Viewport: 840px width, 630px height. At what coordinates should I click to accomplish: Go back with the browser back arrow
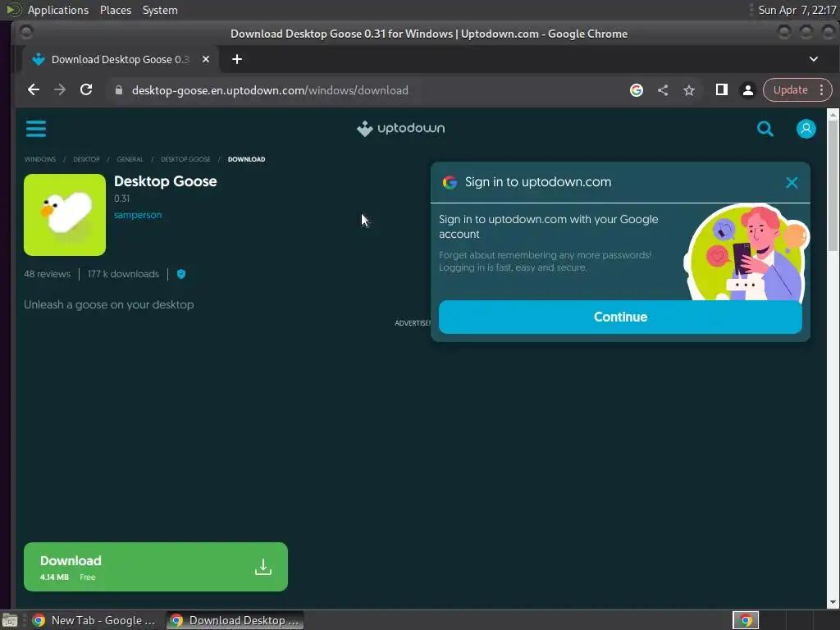[x=33, y=90]
